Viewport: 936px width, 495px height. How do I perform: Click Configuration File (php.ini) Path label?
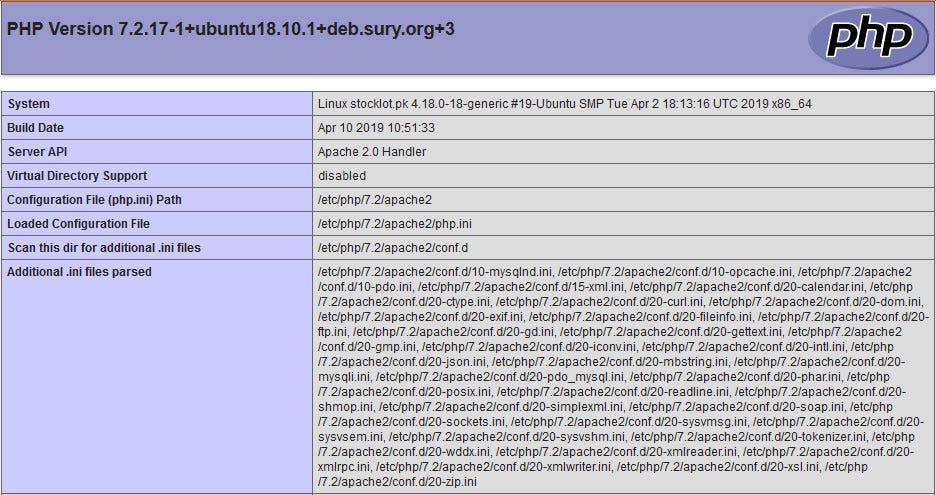coord(94,199)
